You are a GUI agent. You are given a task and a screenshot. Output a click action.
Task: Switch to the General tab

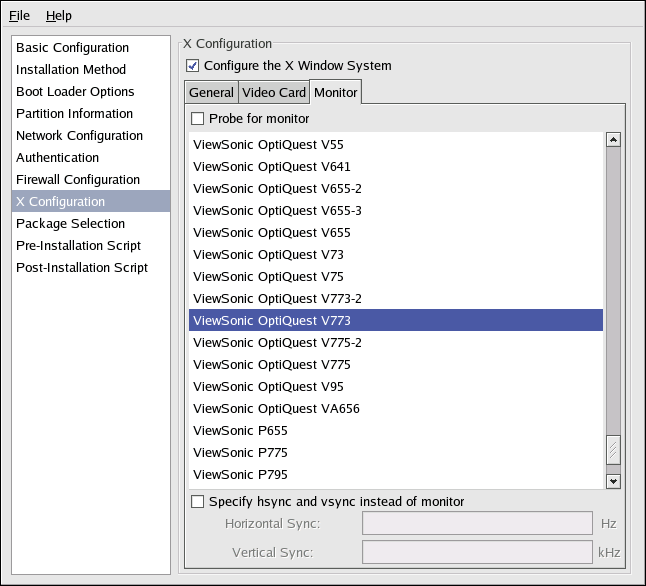click(211, 93)
